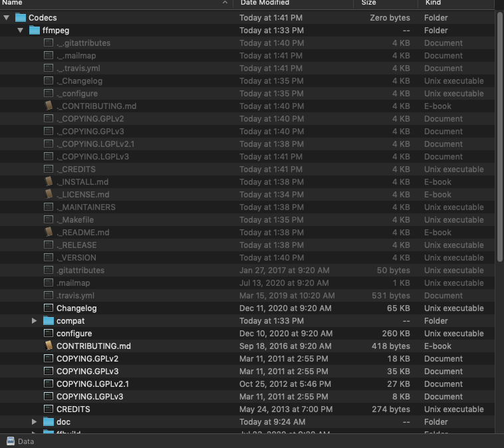Toggle sort direction arrow in Name header

pyautogui.click(x=225, y=3)
